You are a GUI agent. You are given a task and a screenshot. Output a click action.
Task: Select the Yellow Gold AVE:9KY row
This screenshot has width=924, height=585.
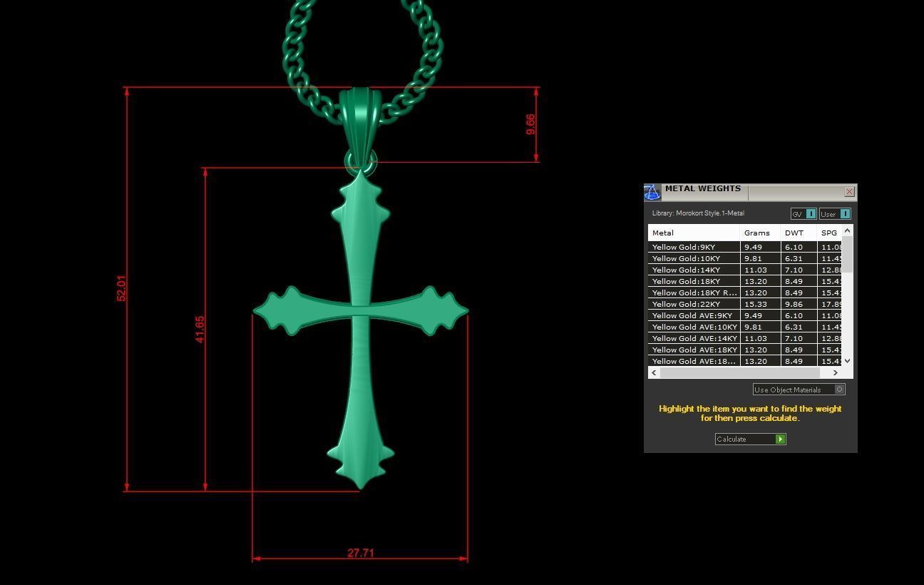[745, 315]
